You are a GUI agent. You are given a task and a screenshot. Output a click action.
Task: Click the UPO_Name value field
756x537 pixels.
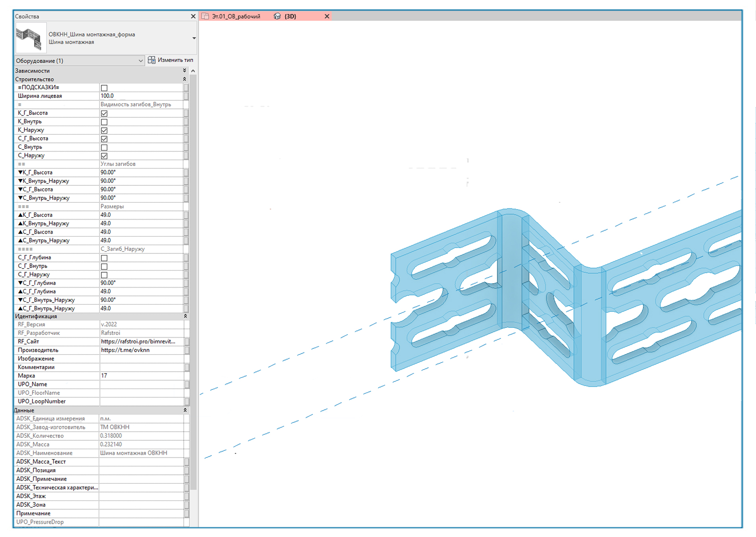[141, 384]
